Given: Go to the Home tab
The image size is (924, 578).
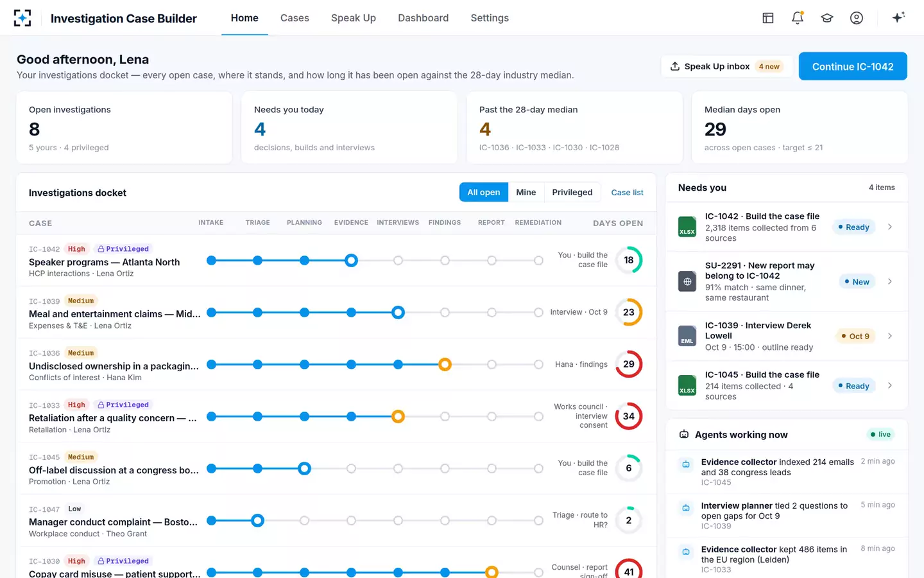Looking at the screenshot, I should click(x=244, y=18).
